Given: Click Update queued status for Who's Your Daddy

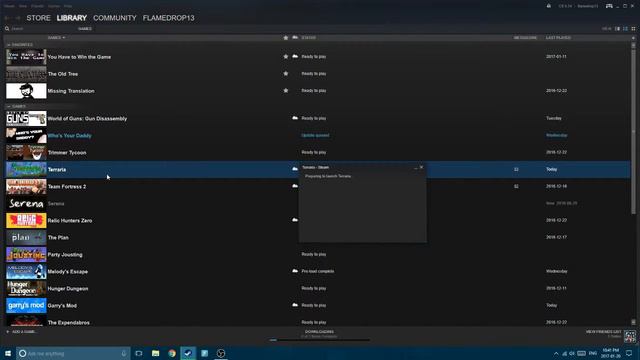Looking at the screenshot, I should (x=315, y=135).
